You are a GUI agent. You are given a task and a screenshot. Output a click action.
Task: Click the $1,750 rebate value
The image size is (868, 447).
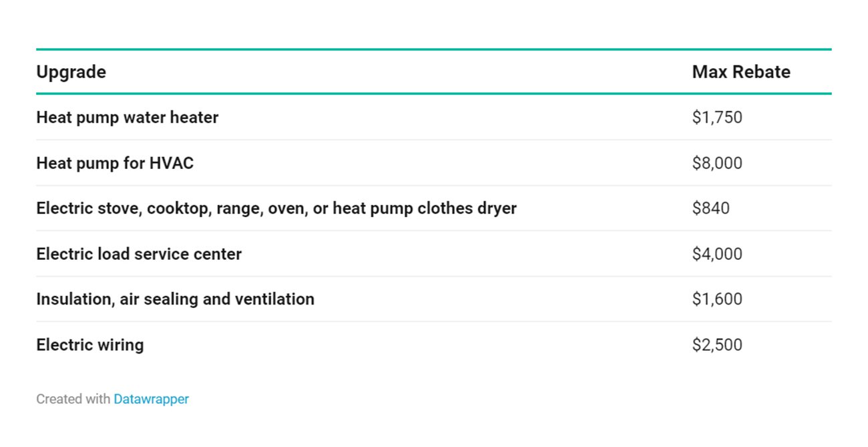point(716,118)
